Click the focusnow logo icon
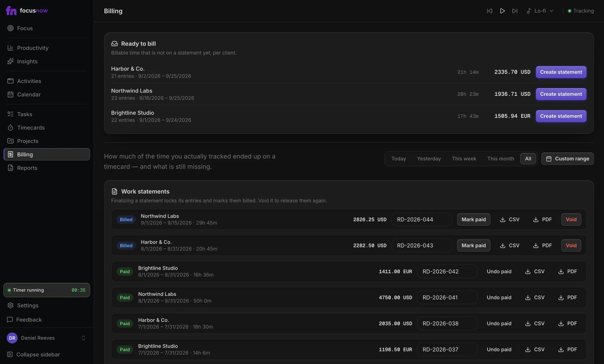This screenshot has width=604, height=364. click(x=11, y=10)
